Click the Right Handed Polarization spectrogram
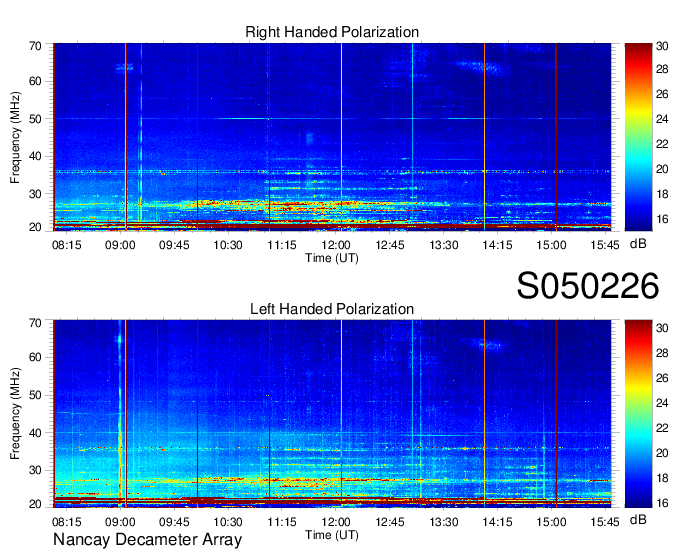This screenshot has width=680, height=552. (332, 137)
